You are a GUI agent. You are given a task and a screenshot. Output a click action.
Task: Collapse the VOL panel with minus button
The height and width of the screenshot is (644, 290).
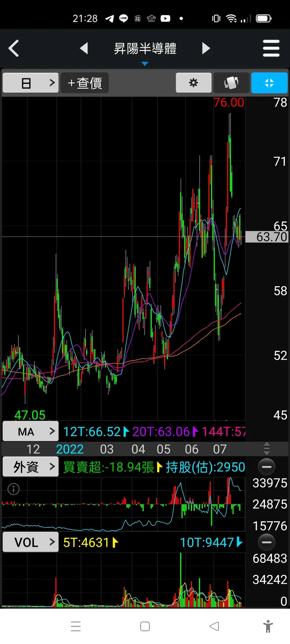point(267,543)
